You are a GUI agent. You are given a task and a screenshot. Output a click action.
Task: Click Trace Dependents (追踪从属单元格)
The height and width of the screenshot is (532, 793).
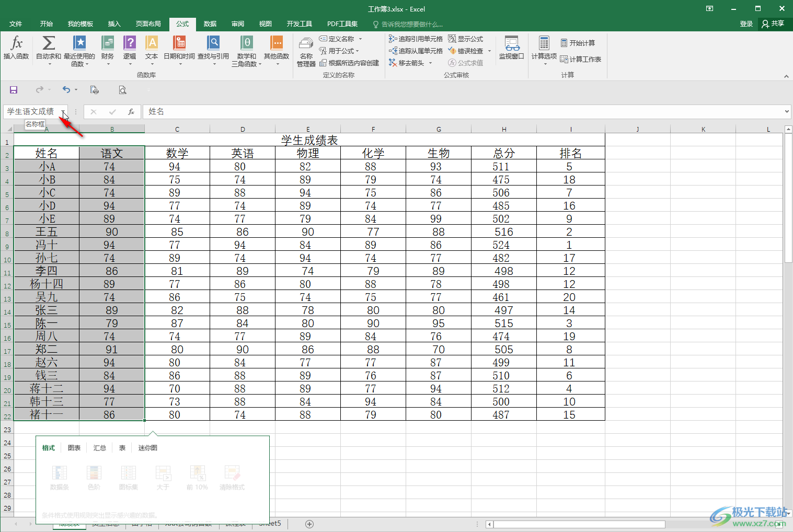coord(416,51)
